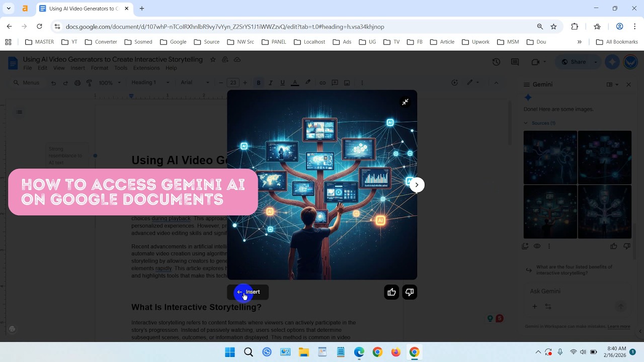
Task: Open the arrow next to Share
Action: pyautogui.click(x=596, y=62)
